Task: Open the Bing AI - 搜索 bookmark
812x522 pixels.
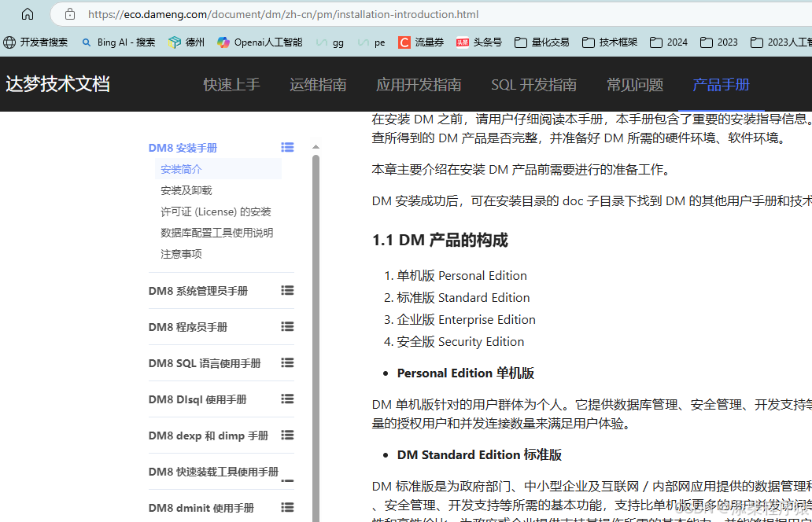Action: (x=119, y=42)
